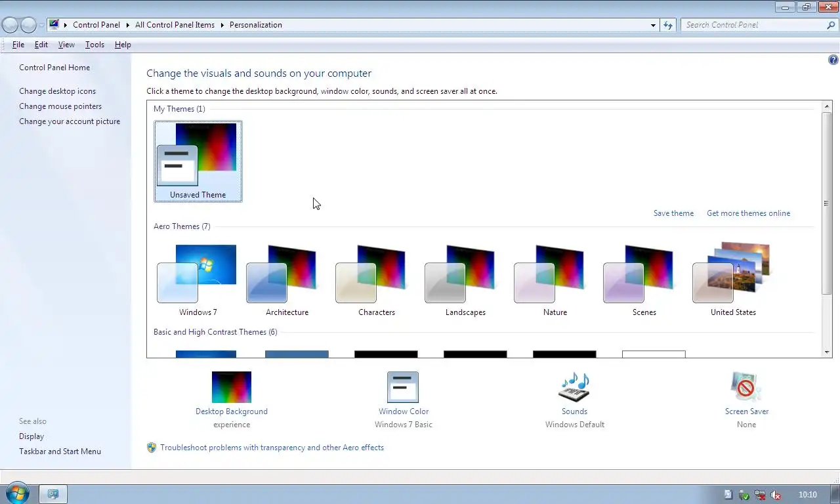Screen dimensions: 840x504
Task: Click the theme list scrollbar thumb
Action: click(827, 203)
